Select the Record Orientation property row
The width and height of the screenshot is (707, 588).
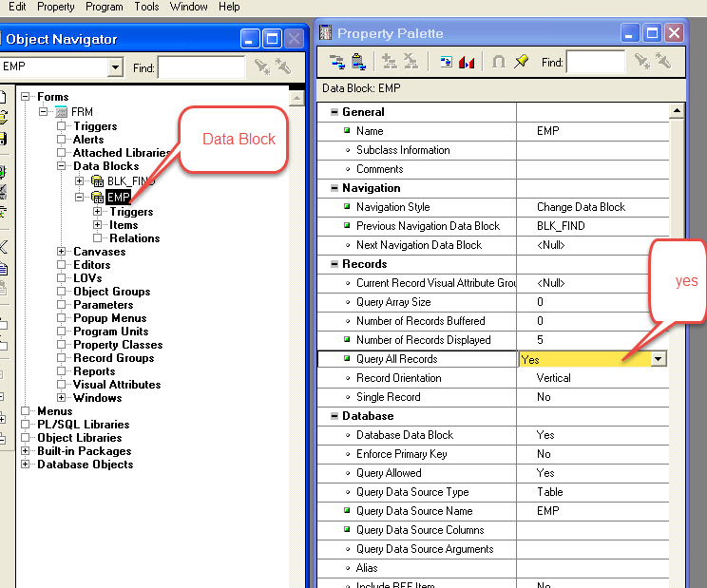(x=398, y=378)
